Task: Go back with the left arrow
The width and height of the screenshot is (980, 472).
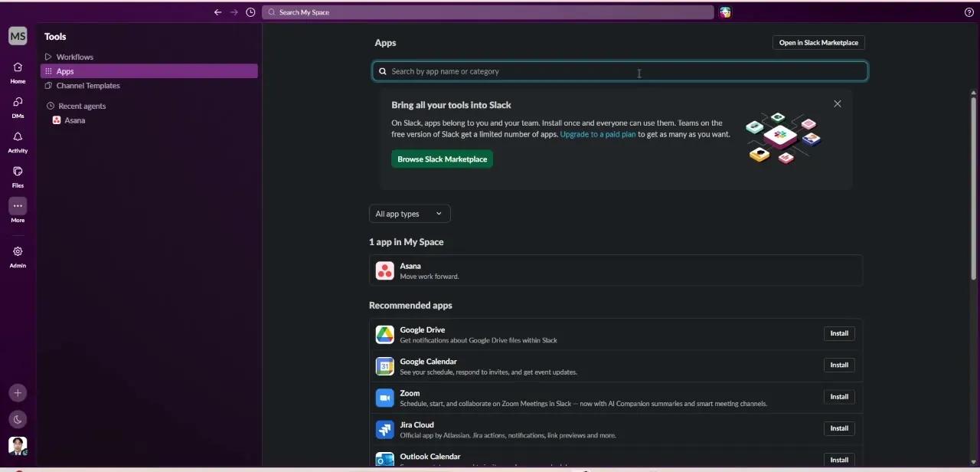Action: [x=217, y=12]
